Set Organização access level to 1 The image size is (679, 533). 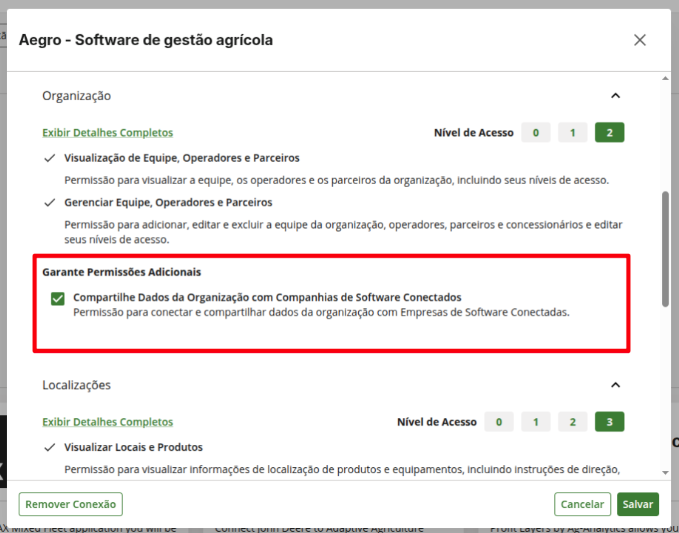[x=572, y=132]
